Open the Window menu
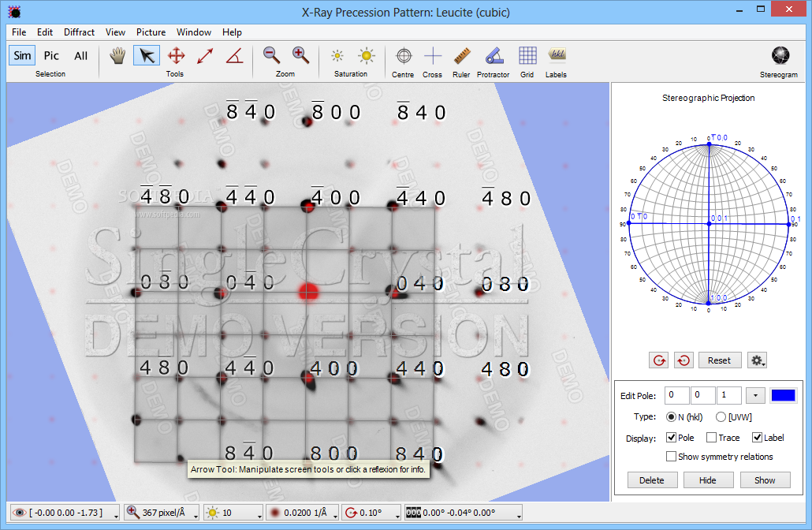 tap(194, 32)
